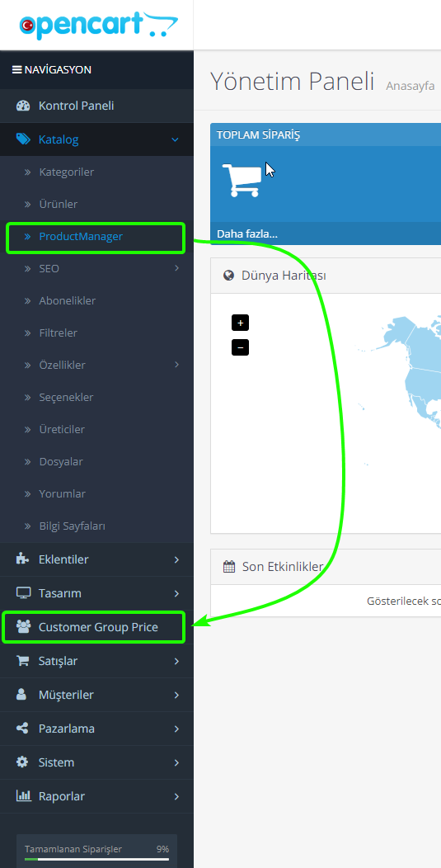Open the Daha fazla... link
The height and width of the screenshot is (868, 441).
point(246,234)
